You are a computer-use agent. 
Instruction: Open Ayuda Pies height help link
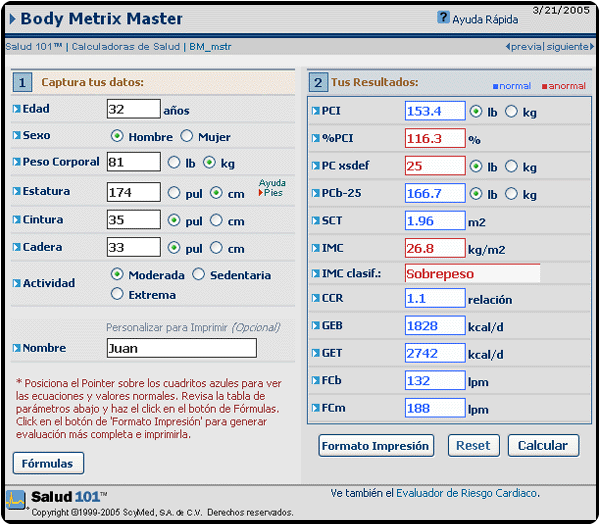pyautogui.click(x=272, y=188)
